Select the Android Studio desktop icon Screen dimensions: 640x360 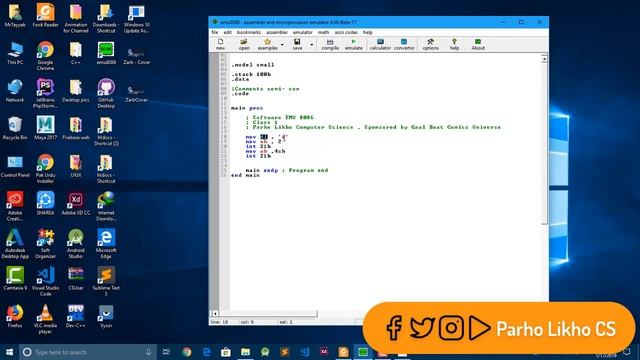[76, 244]
